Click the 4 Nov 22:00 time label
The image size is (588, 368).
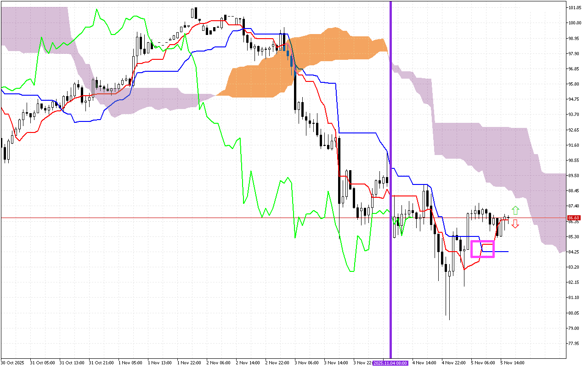[x=453, y=363]
